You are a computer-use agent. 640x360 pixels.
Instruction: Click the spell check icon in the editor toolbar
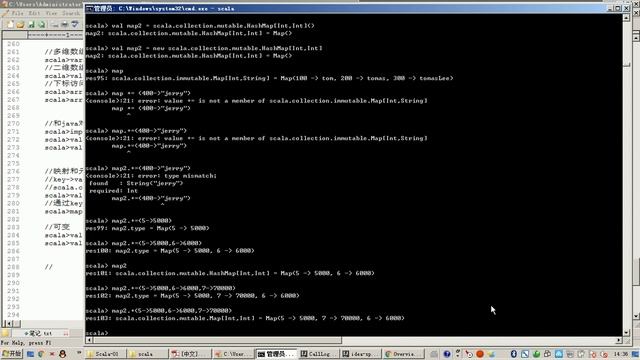tap(75, 25)
